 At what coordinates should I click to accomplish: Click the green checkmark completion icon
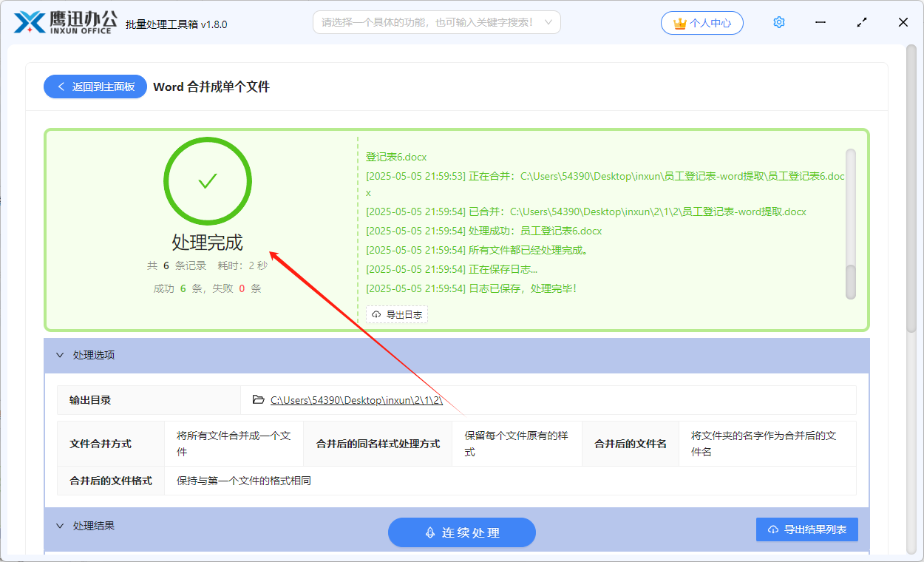208,181
